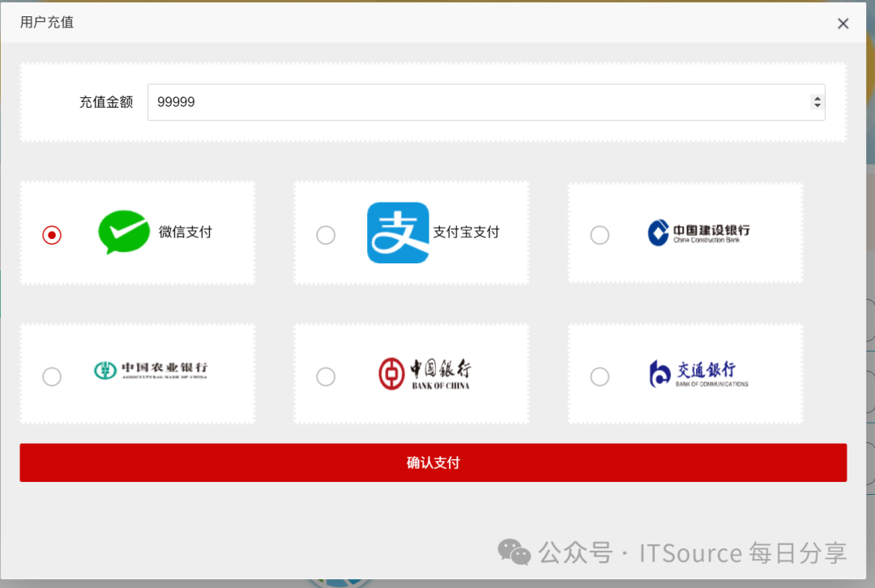Screen dimensions: 875x588
Task: Click the Agricultural Bank of China logo
Action: pyautogui.click(x=151, y=370)
